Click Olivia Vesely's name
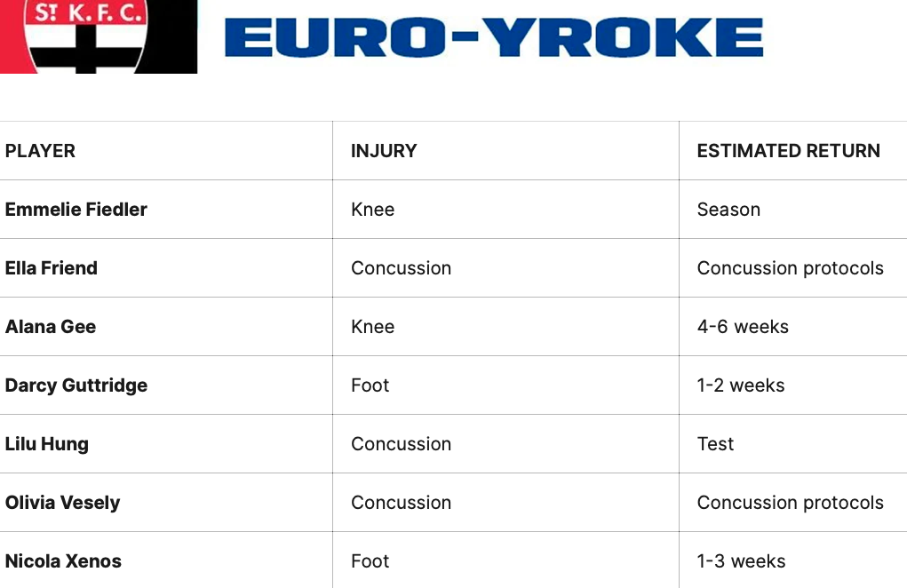907x588 pixels. click(62, 503)
